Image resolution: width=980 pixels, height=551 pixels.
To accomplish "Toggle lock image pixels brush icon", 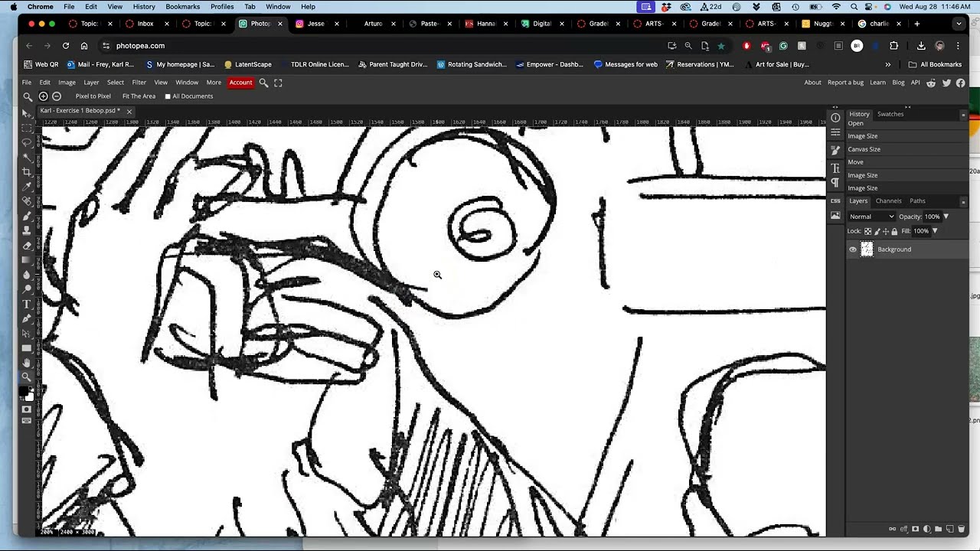I will pos(877,231).
